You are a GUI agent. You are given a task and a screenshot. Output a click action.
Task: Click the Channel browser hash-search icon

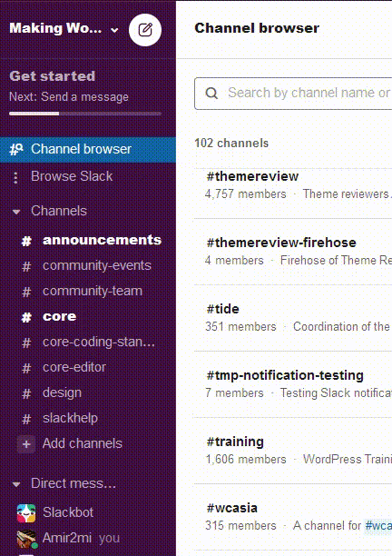click(x=16, y=149)
